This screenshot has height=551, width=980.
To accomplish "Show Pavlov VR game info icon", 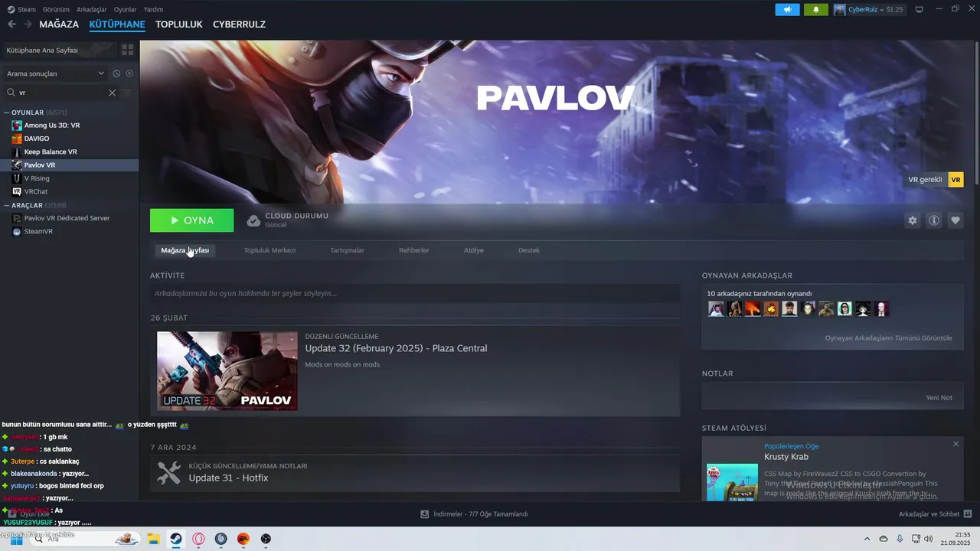I will click(933, 220).
